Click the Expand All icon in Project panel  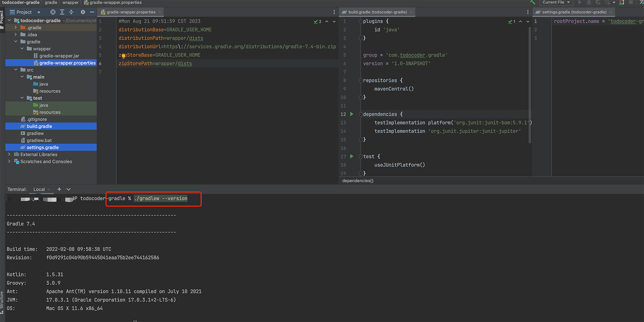coord(62,12)
